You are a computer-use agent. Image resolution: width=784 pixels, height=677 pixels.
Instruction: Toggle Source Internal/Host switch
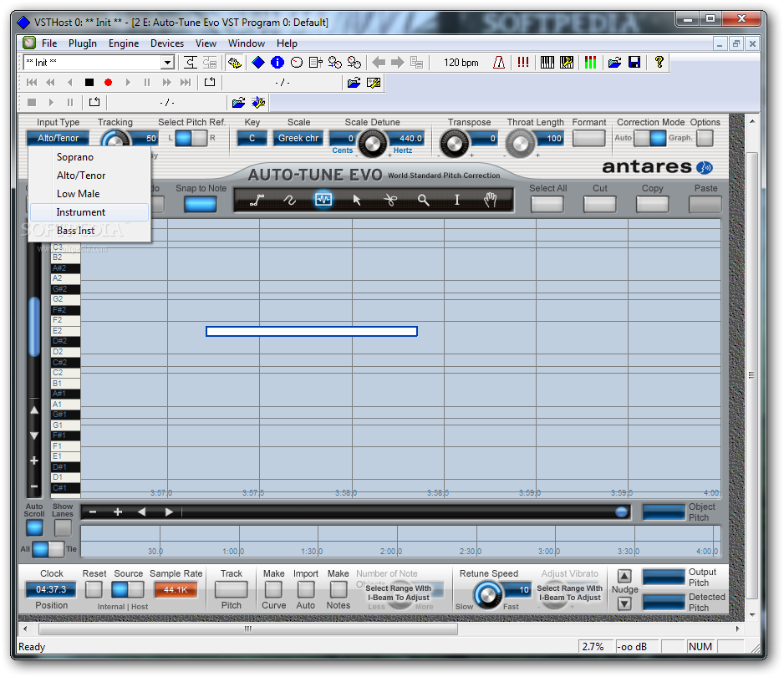pyautogui.click(x=128, y=590)
